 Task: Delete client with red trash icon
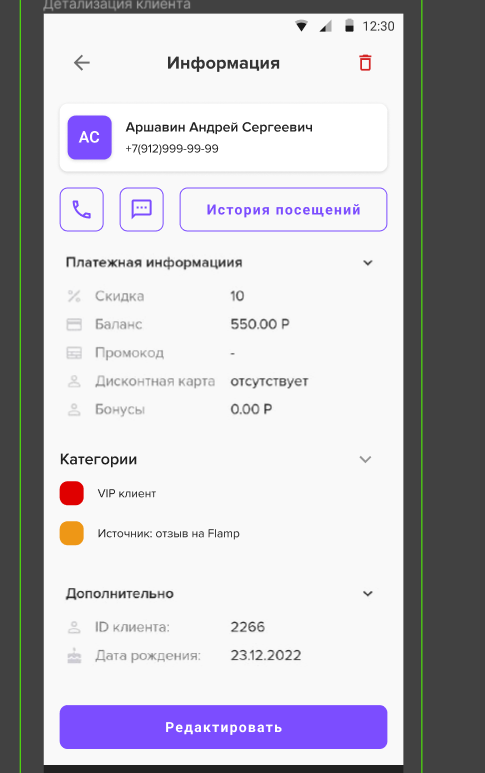click(x=365, y=63)
